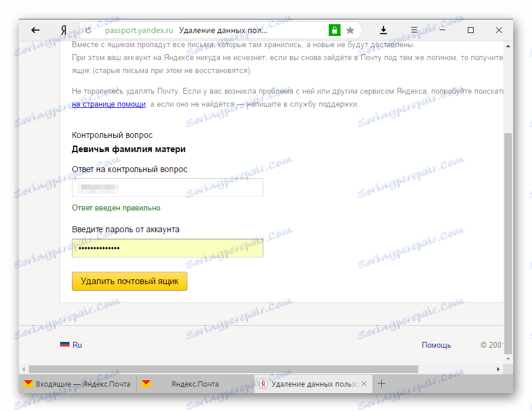Image resolution: width=532 pixels, height=412 pixels.
Task: Open a new tab with the plus button
Action: click(x=381, y=384)
